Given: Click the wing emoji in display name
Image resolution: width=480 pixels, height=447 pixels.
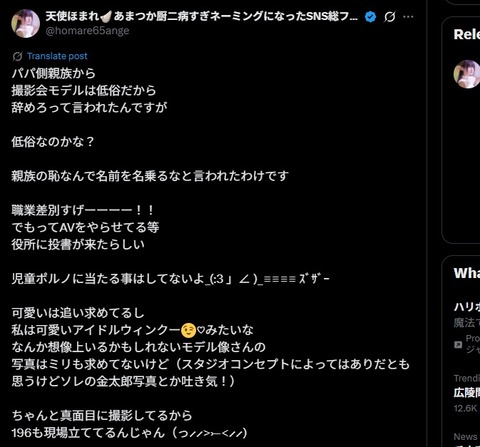Looking at the screenshot, I should tap(106, 16).
